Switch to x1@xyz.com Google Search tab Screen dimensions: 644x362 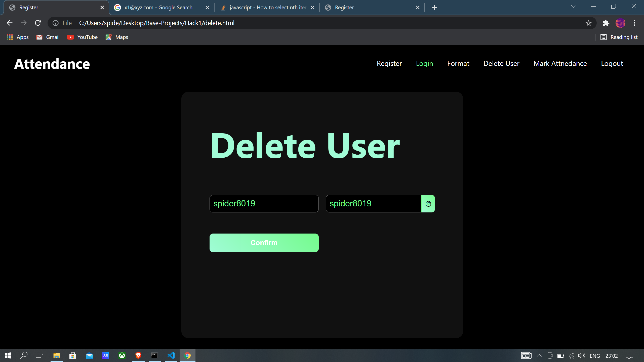point(158,8)
